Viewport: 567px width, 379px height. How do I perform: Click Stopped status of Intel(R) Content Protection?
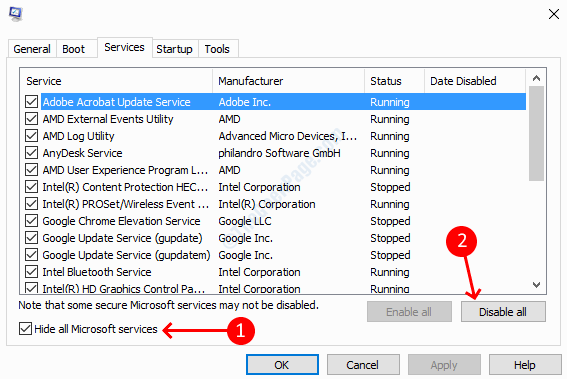[x=390, y=187]
